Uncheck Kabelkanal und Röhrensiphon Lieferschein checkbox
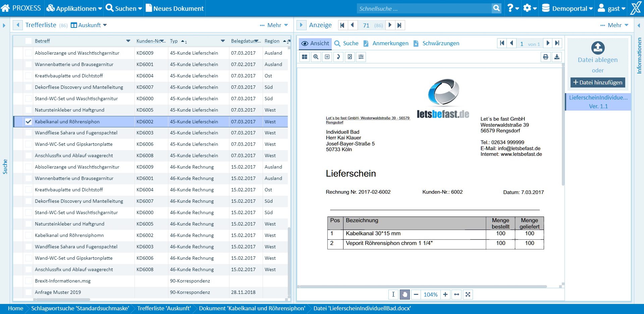The height and width of the screenshot is (314, 644). pyautogui.click(x=29, y=122)
